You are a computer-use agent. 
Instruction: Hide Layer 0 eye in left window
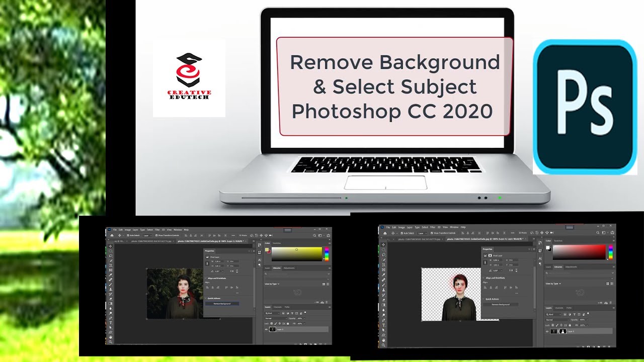[x=266, y=329]
